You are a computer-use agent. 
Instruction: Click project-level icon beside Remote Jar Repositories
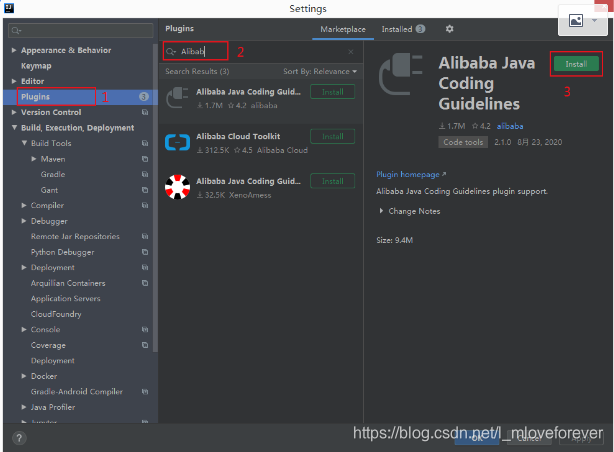(145, 236)
